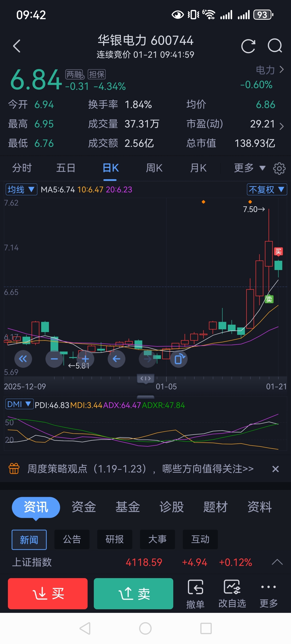Image resolution: width=291 pixels, height=644 pixels.
Task: Move chart left with arrow icon
Action: point(116,359)
